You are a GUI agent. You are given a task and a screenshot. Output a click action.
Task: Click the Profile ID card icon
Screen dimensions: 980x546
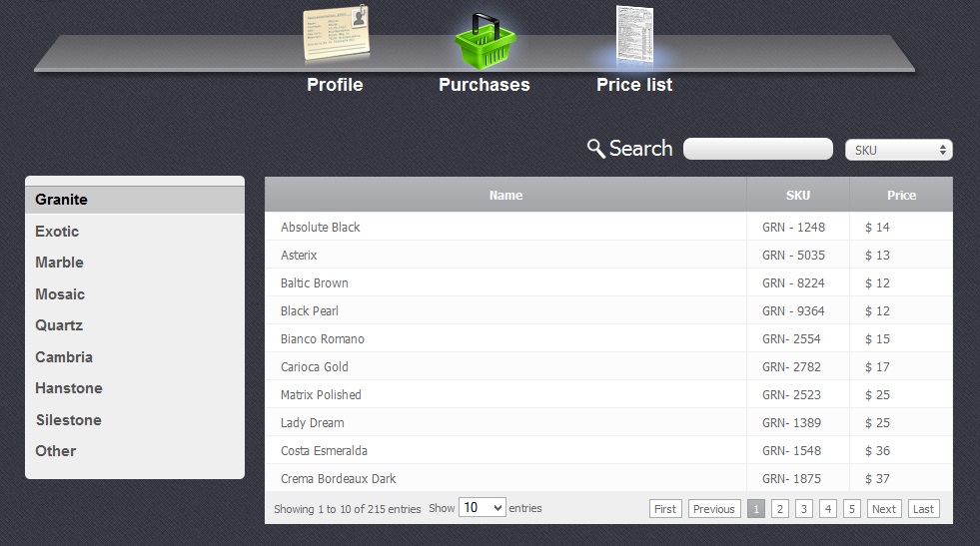click(336, 36)
